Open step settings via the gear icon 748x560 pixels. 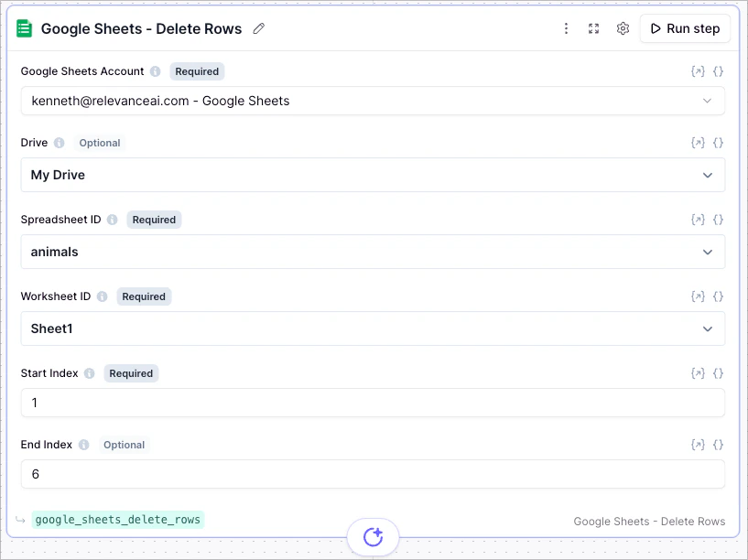click(x=623, y=28)
